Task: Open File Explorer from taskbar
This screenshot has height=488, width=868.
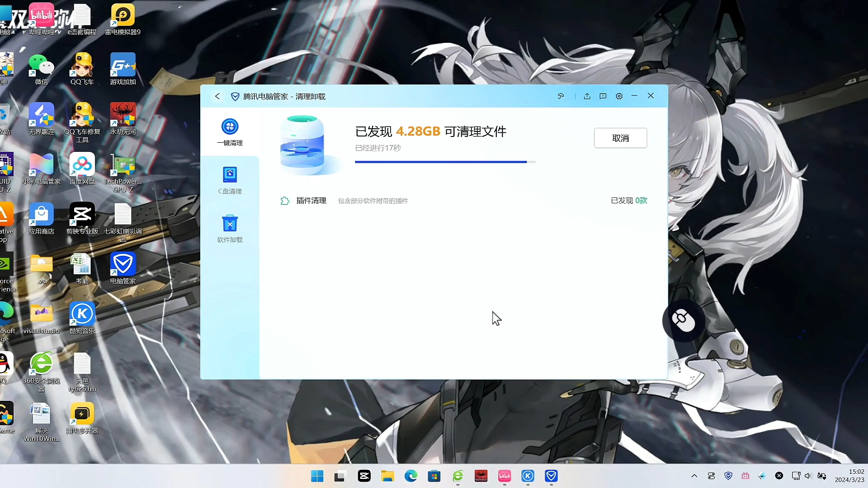Action: 387,476
